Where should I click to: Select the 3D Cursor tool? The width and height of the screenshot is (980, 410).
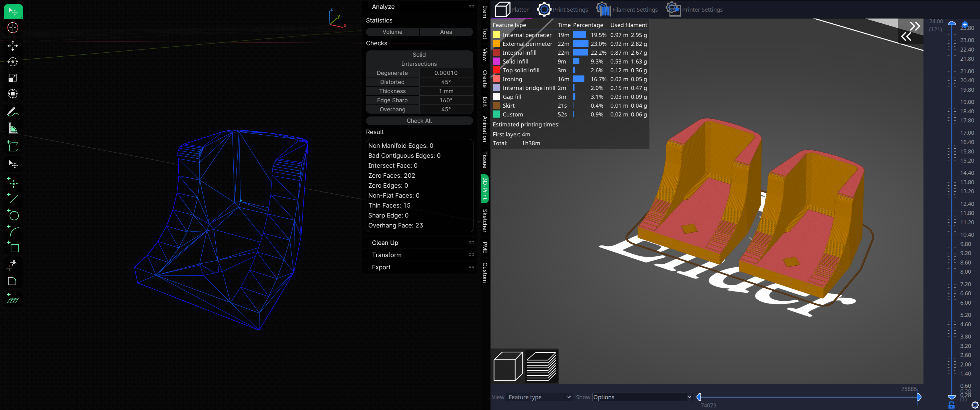pos(13,28)
